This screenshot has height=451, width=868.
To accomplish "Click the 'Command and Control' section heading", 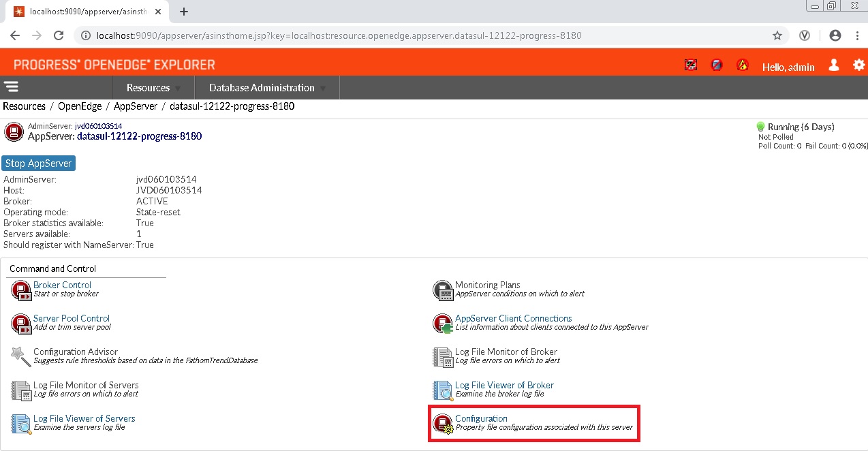I will coord(52,268).
